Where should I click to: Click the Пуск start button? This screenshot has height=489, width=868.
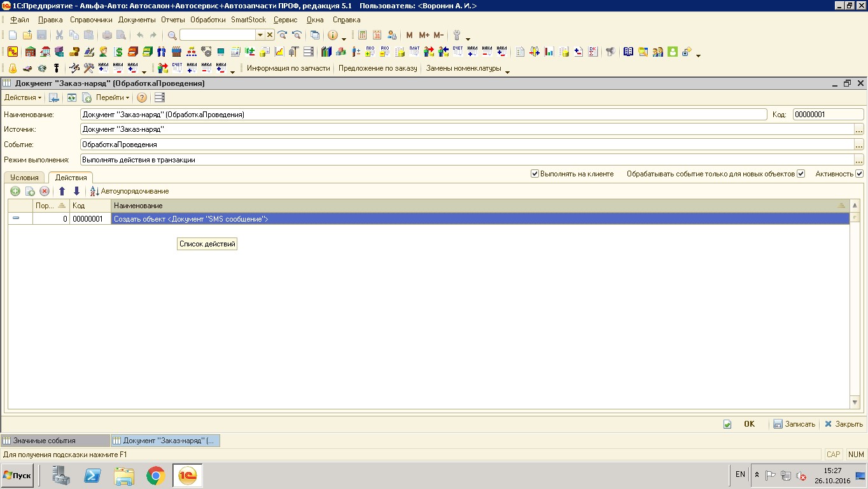pyautogui.click(x=17, y=476)
